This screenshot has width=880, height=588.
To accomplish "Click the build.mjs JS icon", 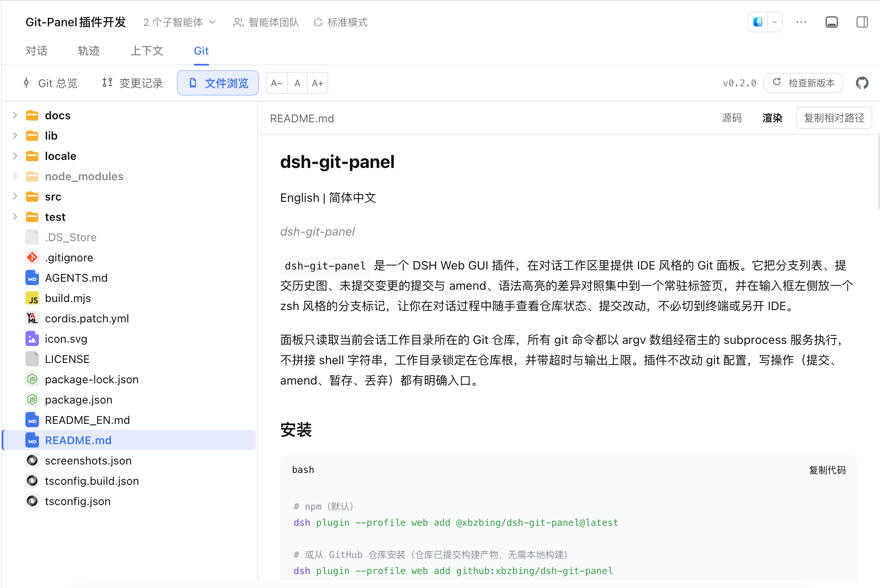I will pos(32,298).
